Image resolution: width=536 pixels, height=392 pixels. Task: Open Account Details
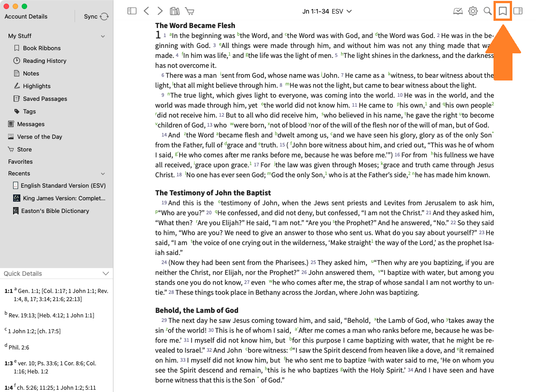(x=26, y=16)
